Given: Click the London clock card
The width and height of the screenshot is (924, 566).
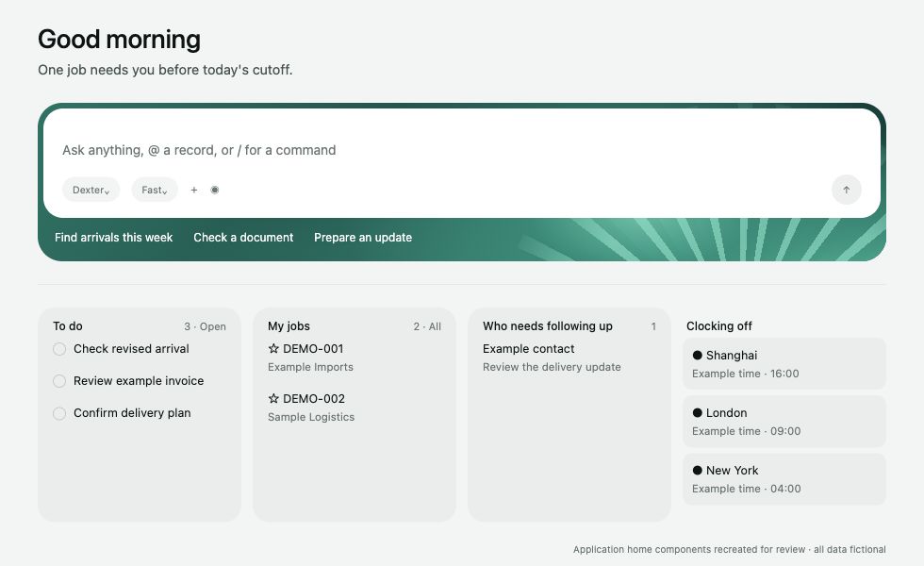Looking at the screenshot, I should 784,422.
